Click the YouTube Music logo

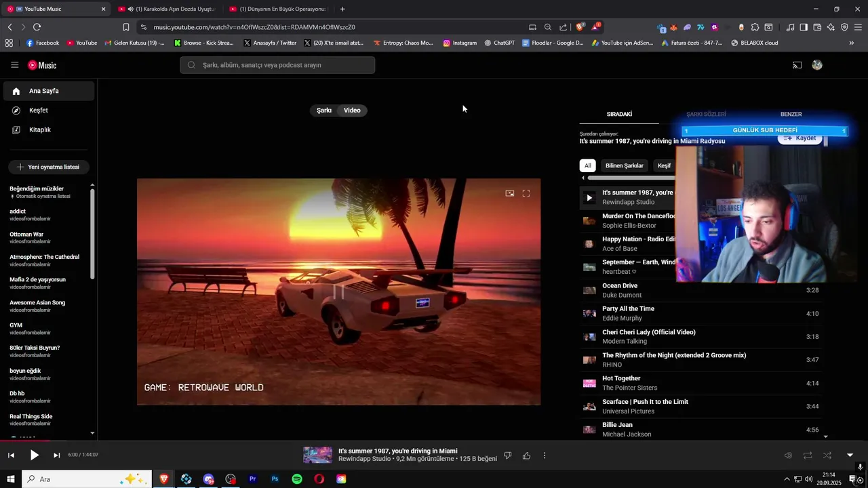[x=42, y=65]
